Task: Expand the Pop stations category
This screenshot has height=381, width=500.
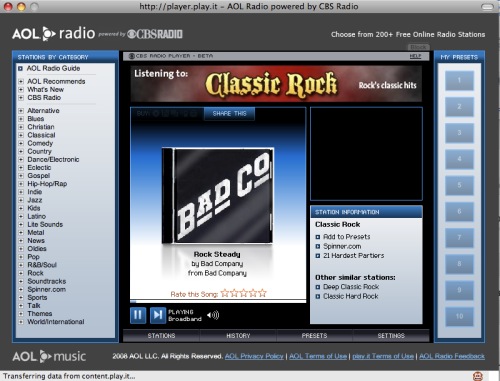Action: point(21,257)
